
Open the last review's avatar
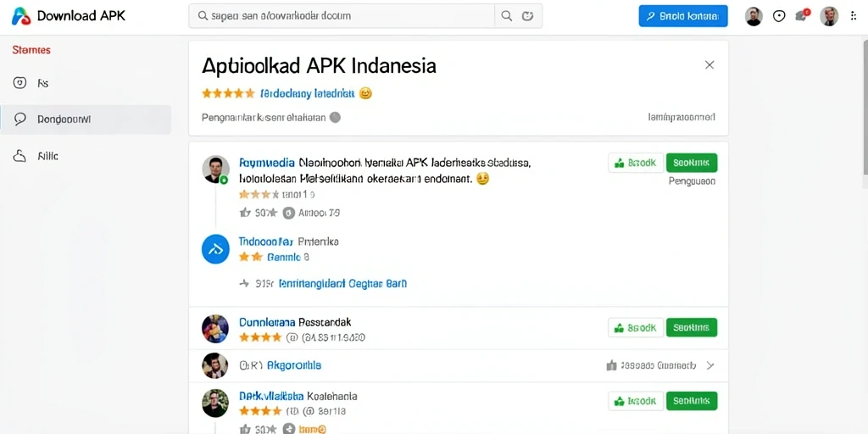click(x=215, y=403)
